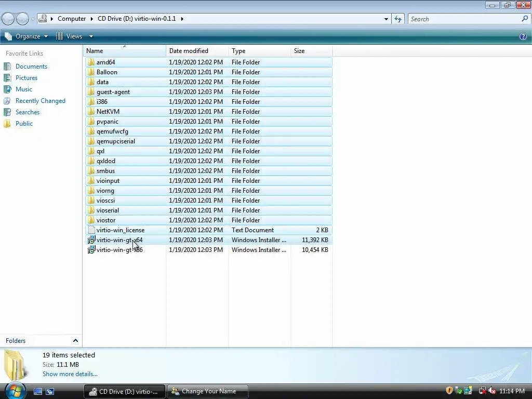The image size is (532, 399).
Task: Sort by the Type column header
Action: (x=260, y=51)
